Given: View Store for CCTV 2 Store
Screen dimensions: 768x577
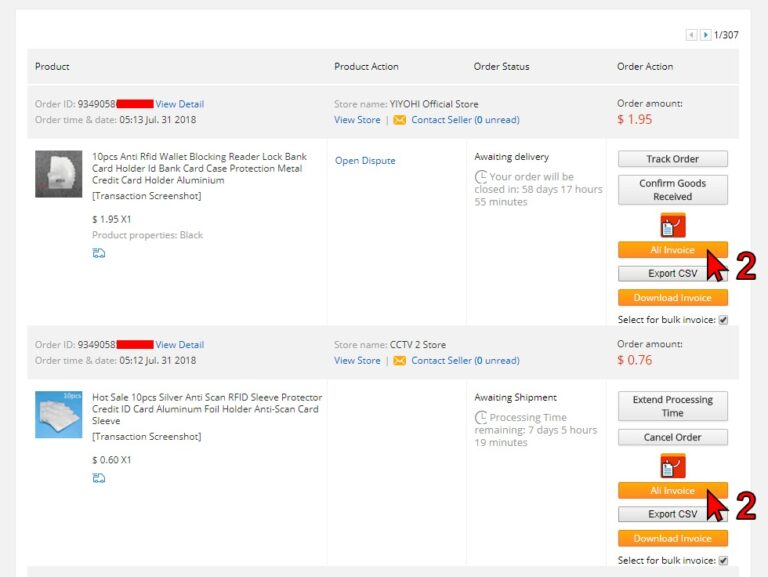Looking at the screenshot, I should (x=357, y=361).
